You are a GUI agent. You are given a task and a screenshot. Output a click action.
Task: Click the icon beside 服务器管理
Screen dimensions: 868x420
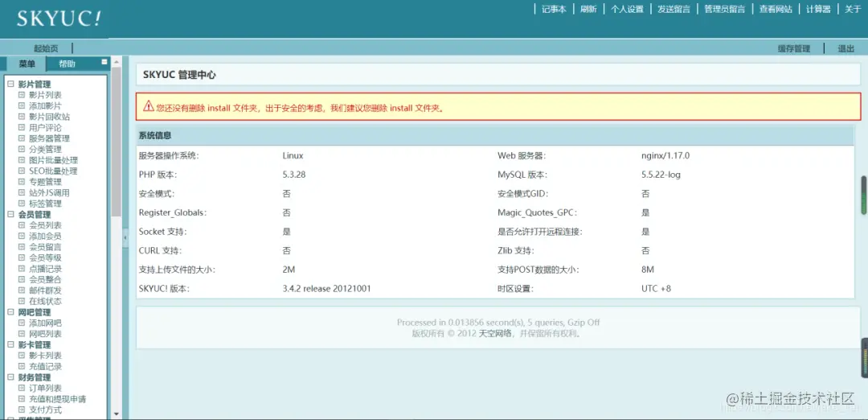[22, 138]
